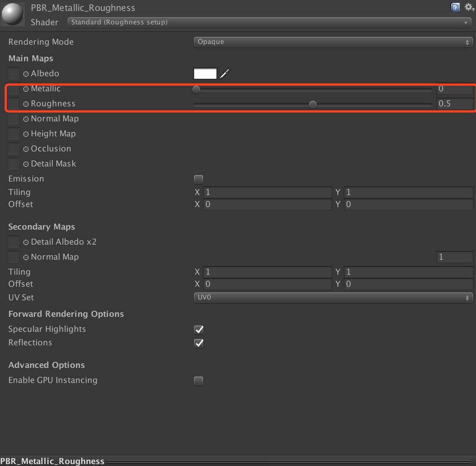Click the Metallic texture picker circle
The image size is (476, 466).
coord(26,89)
